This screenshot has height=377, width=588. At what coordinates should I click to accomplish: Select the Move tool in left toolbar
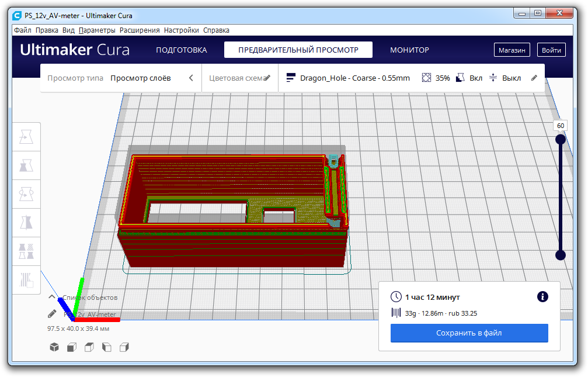click(26, 137)
